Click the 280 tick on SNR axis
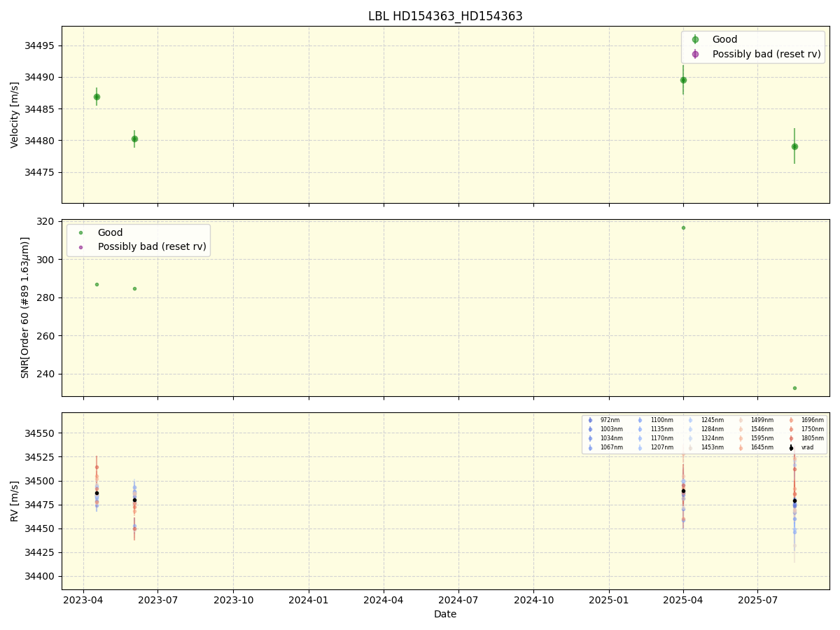The width and height of the screenshot is (840, 630). 47,297
